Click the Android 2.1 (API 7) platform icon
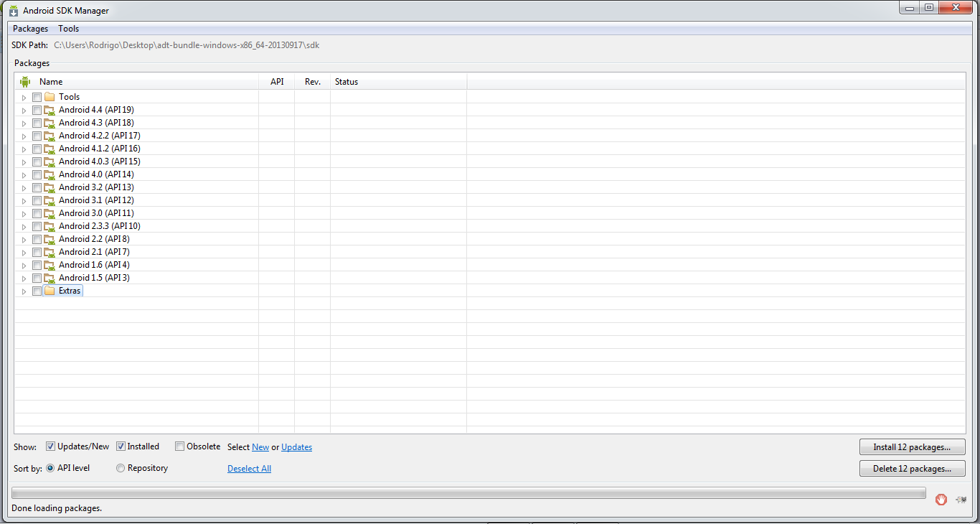 click(50, 252)
